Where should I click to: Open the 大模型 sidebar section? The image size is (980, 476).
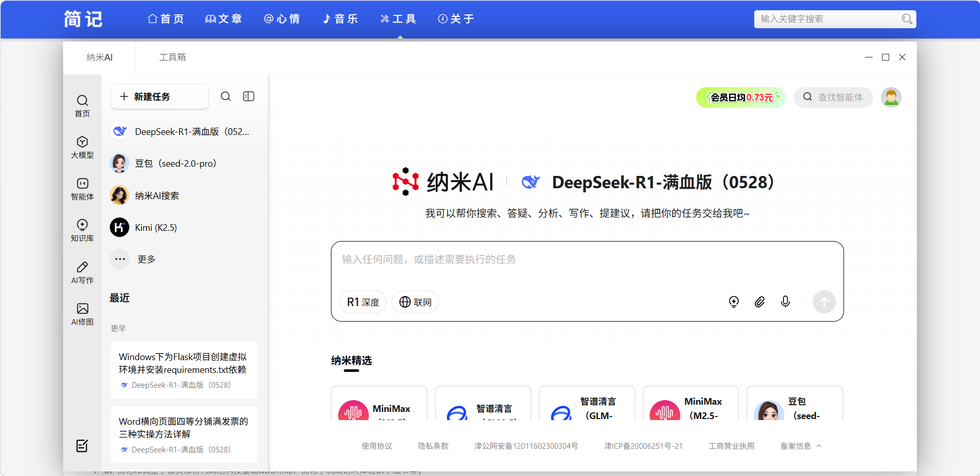[82, 147]
